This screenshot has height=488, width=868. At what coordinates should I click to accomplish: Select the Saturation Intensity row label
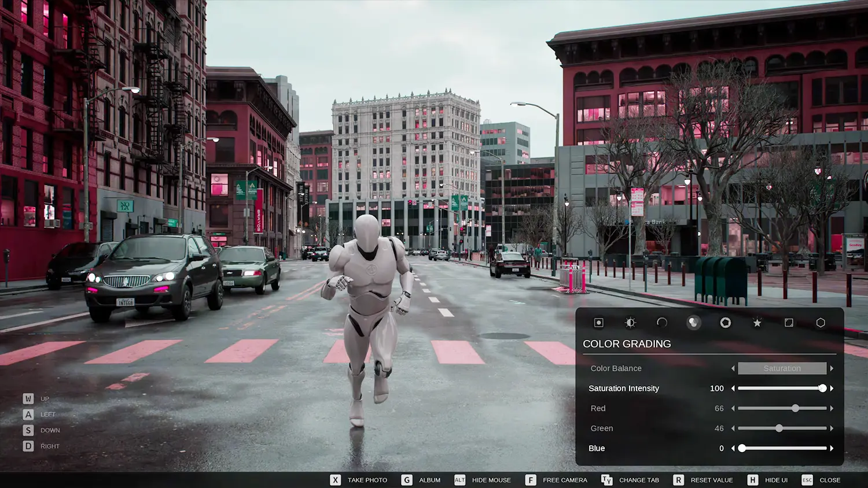coord(624,389)
